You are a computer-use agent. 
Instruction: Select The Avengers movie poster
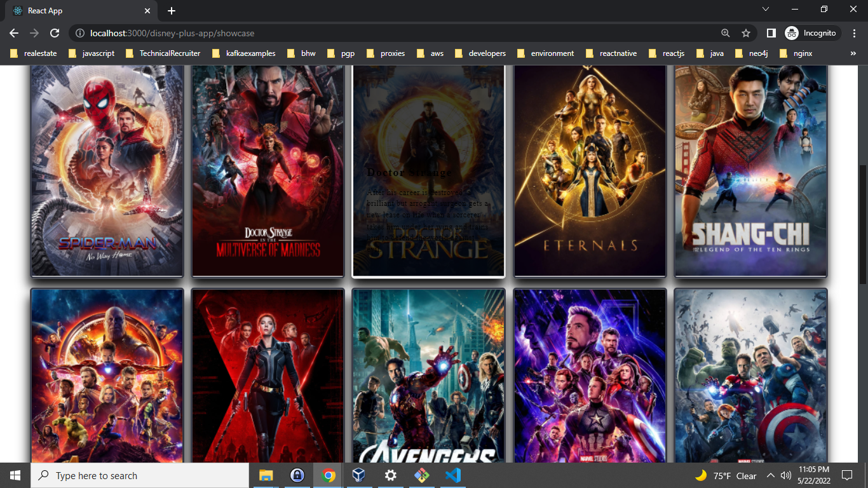coord(429,376)
